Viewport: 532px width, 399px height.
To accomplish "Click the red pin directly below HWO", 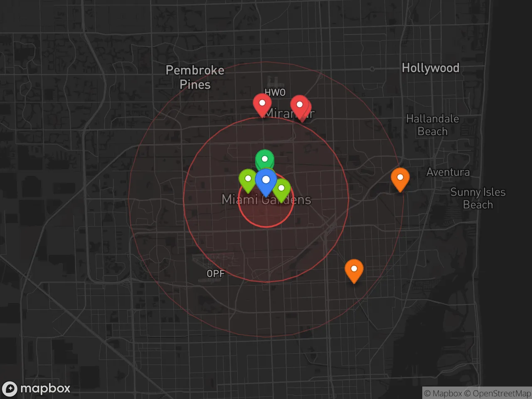I will click(x=262, y=104).
